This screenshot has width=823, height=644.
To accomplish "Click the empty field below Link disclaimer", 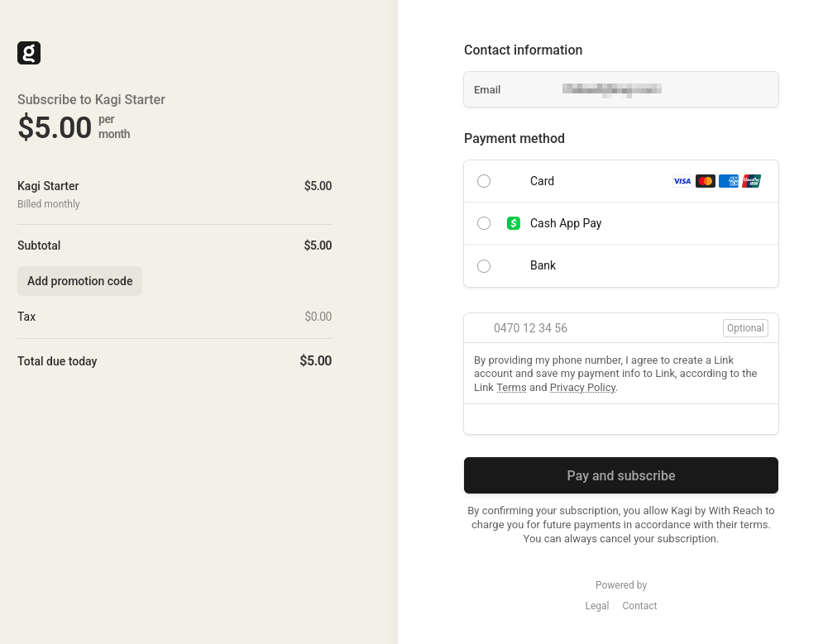I will point(620,419).
